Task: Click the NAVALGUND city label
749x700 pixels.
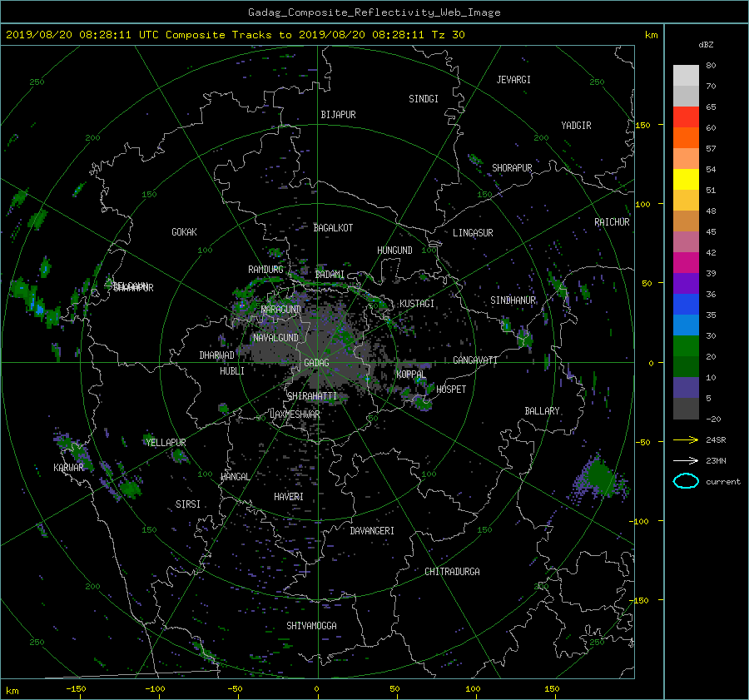Action: pyautogui.click(x=275, y=338)
